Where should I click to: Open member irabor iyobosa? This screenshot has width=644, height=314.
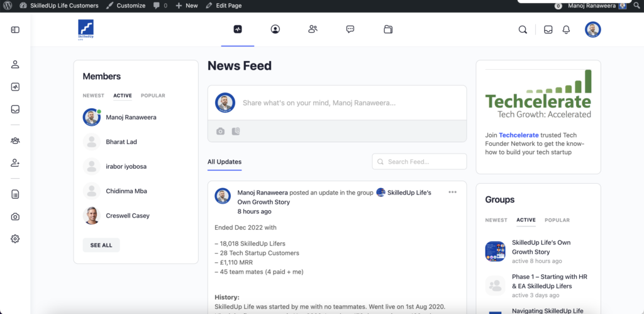[126, 167]
